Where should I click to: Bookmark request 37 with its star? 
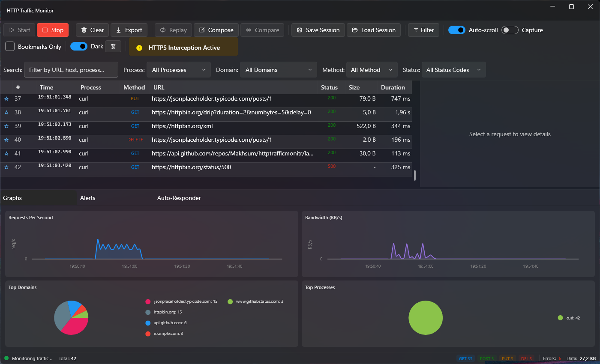pyautogui.click(x=6, y=99)
